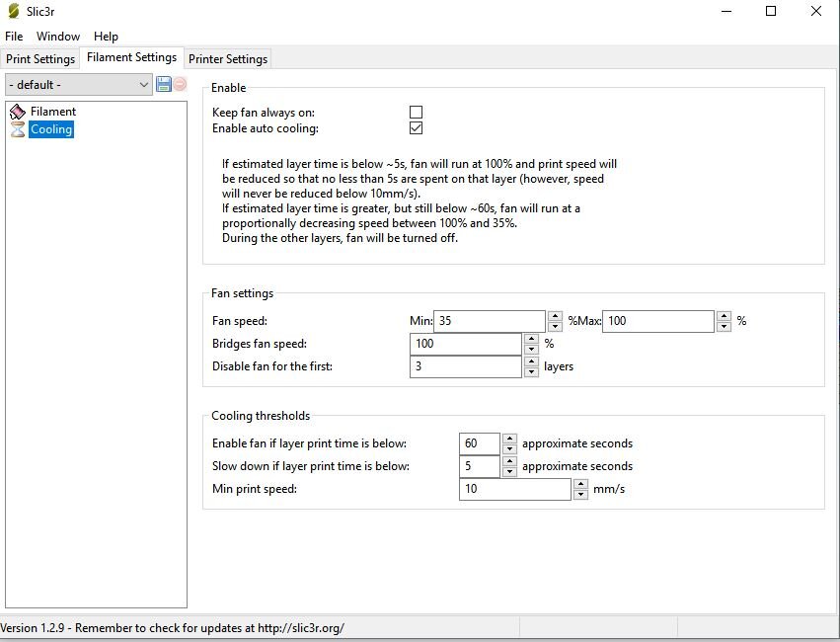The height and width of the screenshot is (642, 840).
Task: Decrease Enable fan threshold seconds down arrow
Action: [x=509, y=449]
